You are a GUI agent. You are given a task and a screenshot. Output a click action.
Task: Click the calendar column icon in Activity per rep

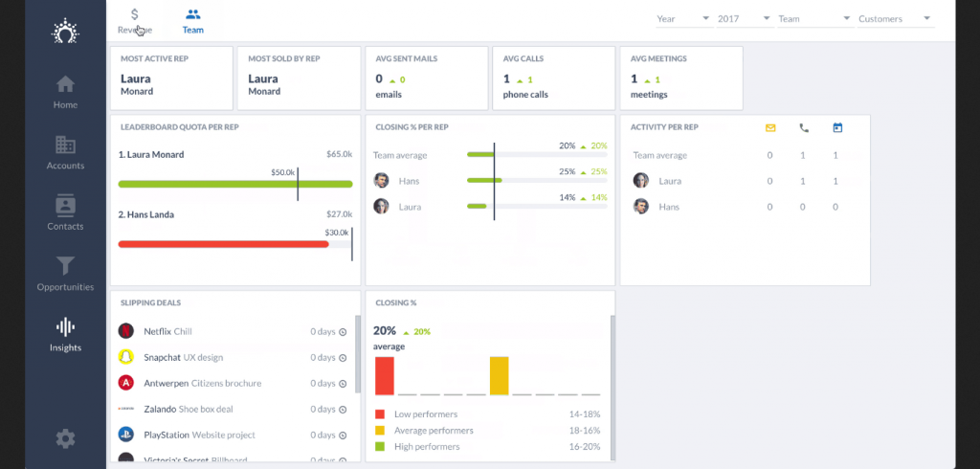tap(837, 127)
